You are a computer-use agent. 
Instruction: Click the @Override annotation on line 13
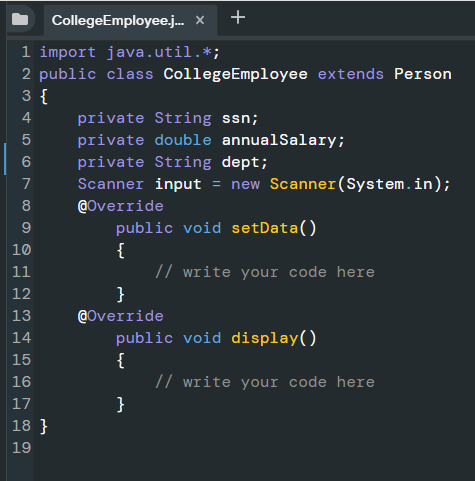120,316
